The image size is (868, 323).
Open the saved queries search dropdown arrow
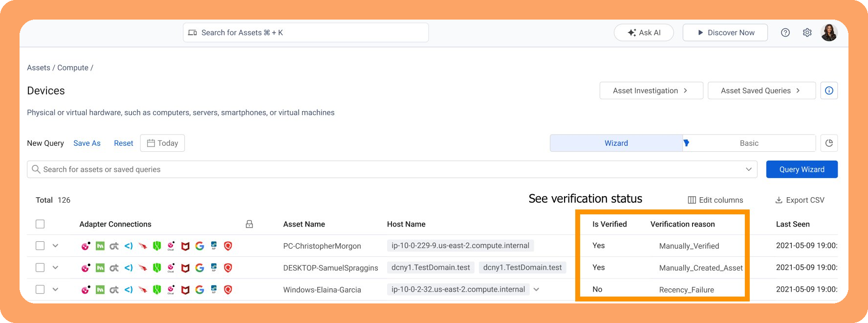(x=749, y=169)
